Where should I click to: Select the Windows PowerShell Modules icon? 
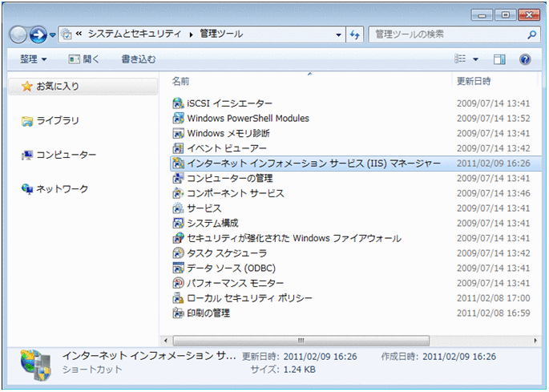coord(178,119)
